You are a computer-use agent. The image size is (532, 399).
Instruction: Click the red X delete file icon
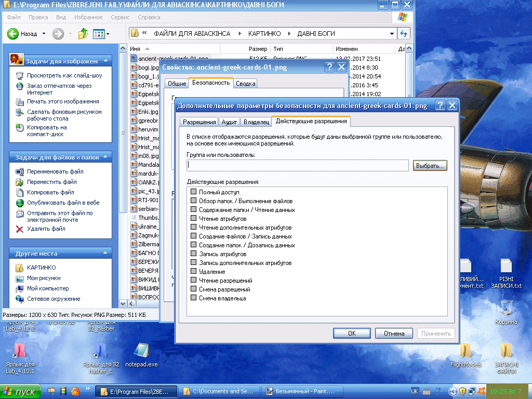click(20, 229)
